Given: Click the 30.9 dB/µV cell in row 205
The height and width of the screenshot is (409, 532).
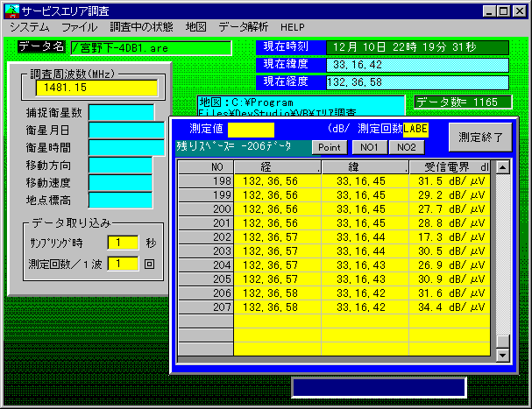Looking at the screenshot, I should click(450, 279).
